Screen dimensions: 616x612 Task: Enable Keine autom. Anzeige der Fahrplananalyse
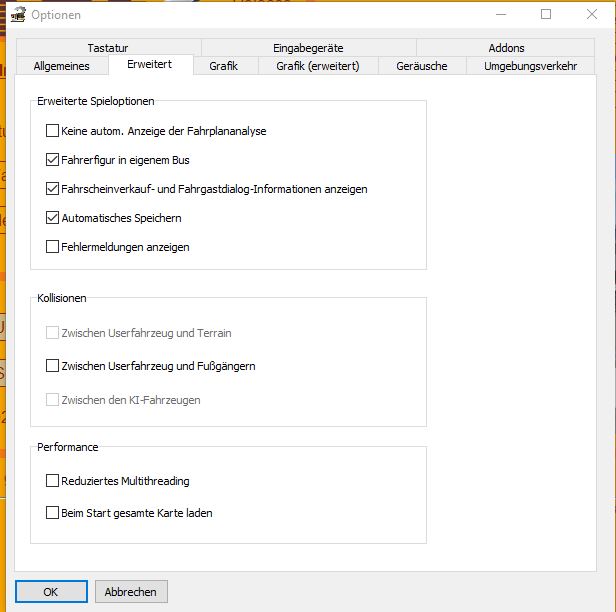[x=53, y=131]
